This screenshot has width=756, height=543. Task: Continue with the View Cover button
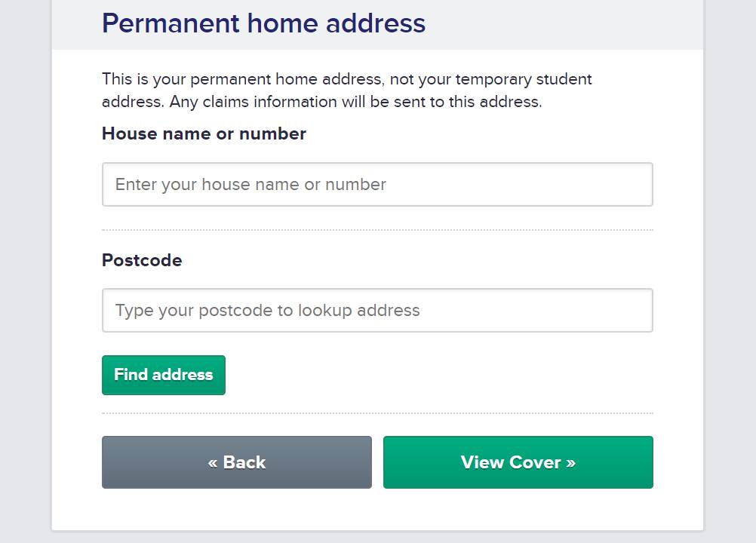[x=518, y=462]
